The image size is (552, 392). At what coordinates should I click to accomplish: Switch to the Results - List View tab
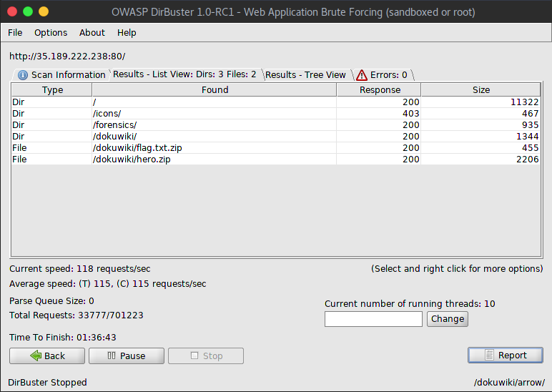(185, 74)
